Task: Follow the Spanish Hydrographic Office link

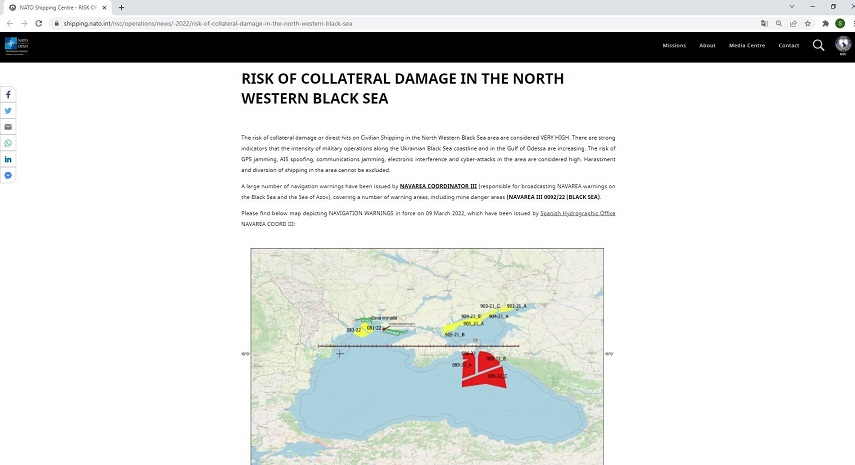Action: (x=577, y=213)
